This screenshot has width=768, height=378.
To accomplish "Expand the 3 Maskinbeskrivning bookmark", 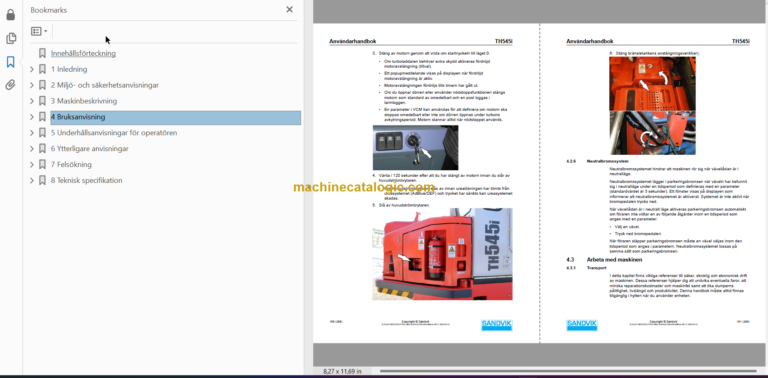I will (32, 101).
